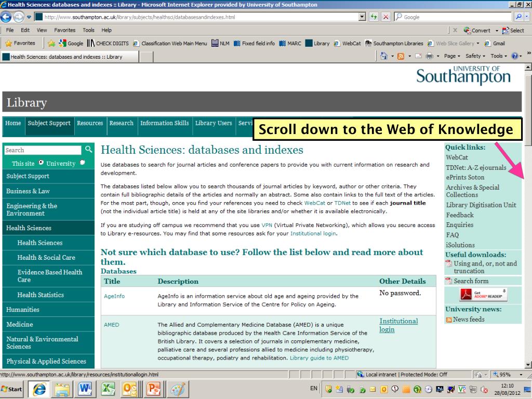Click the RSS feeds icon in command bar
Screen dimensions: 532x399
[401, 56]
